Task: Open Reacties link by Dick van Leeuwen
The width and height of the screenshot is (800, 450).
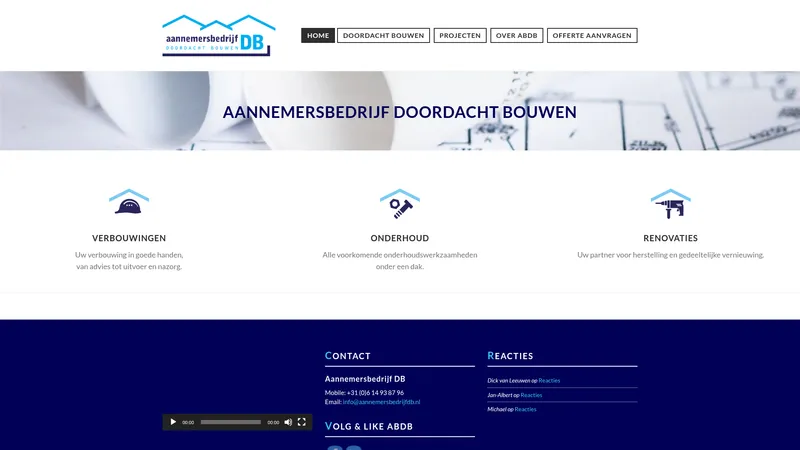Action: 549,380
